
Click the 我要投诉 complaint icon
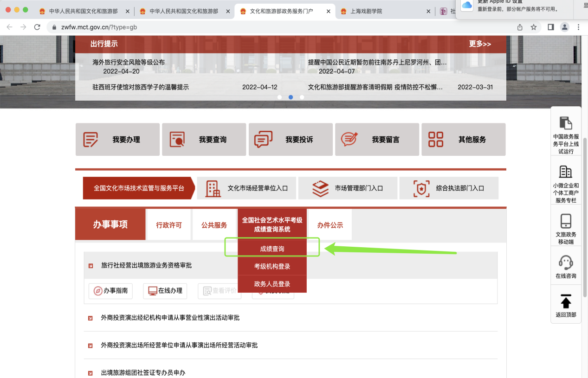pos(264,140)
